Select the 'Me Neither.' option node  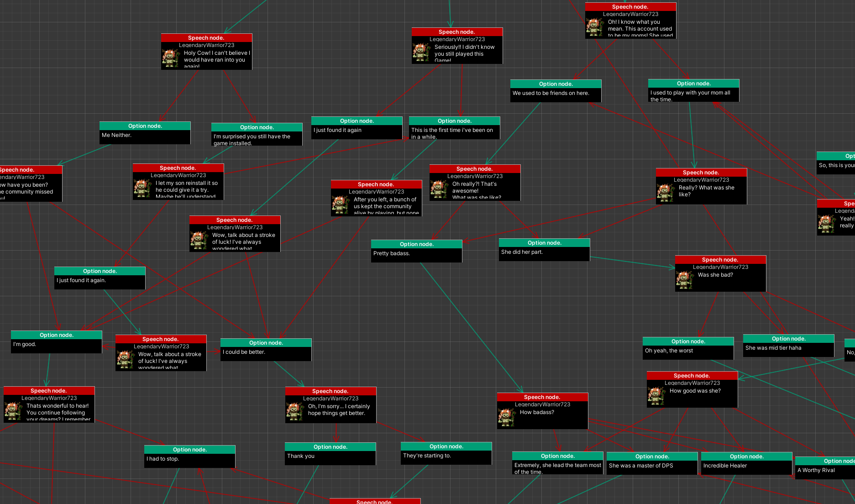pos(145,133)
